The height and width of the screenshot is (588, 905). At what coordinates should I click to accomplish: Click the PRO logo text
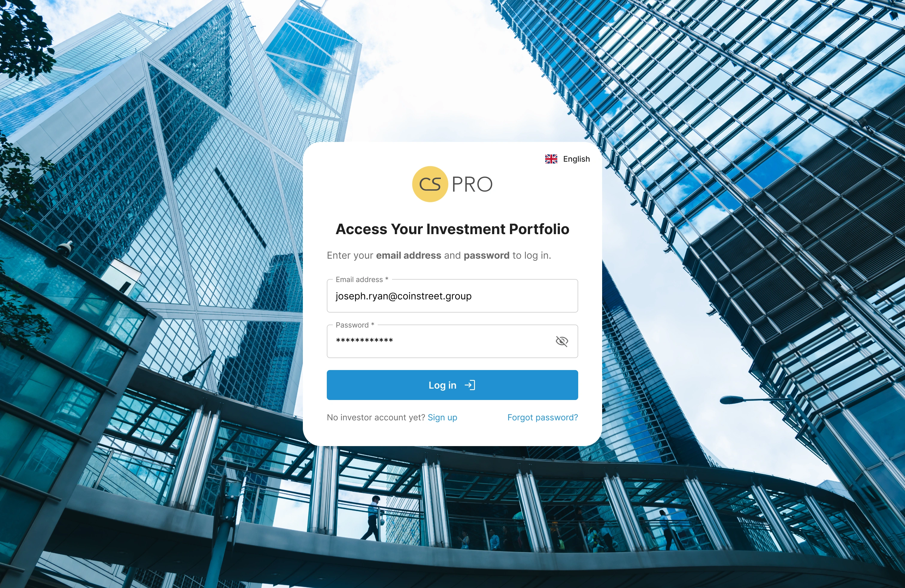coord(472,184)
